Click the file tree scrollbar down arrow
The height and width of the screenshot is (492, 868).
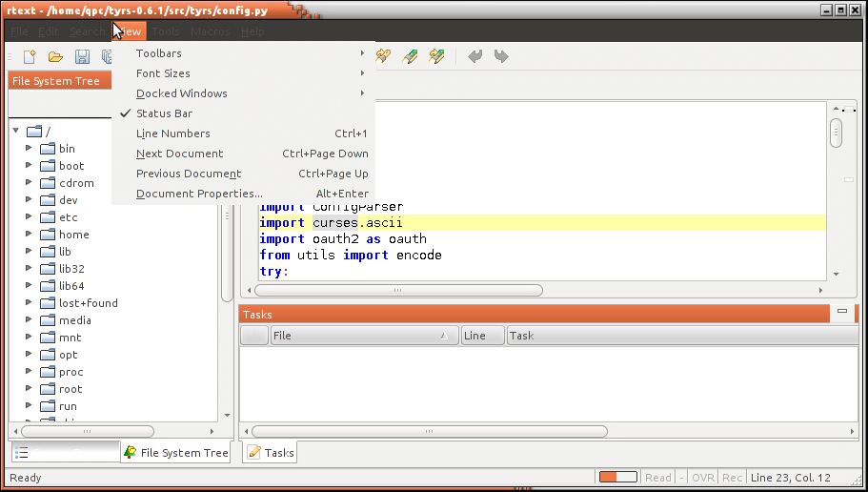click(227, 415)
